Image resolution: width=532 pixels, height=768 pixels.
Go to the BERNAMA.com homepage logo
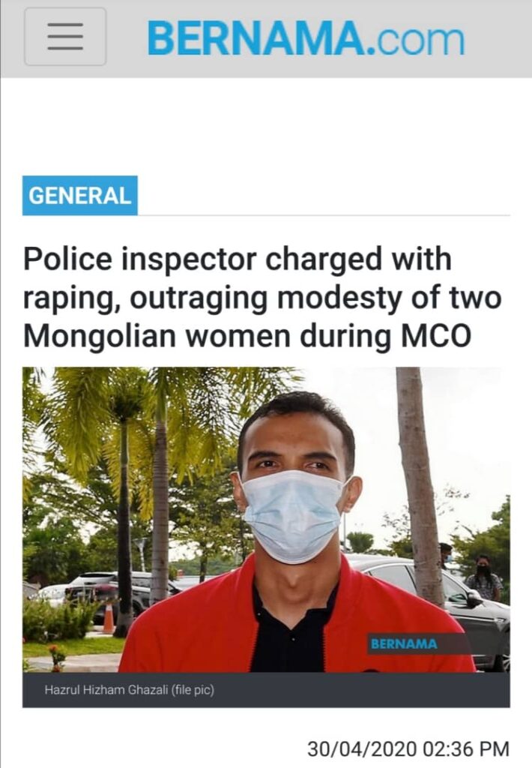[306, 39]
